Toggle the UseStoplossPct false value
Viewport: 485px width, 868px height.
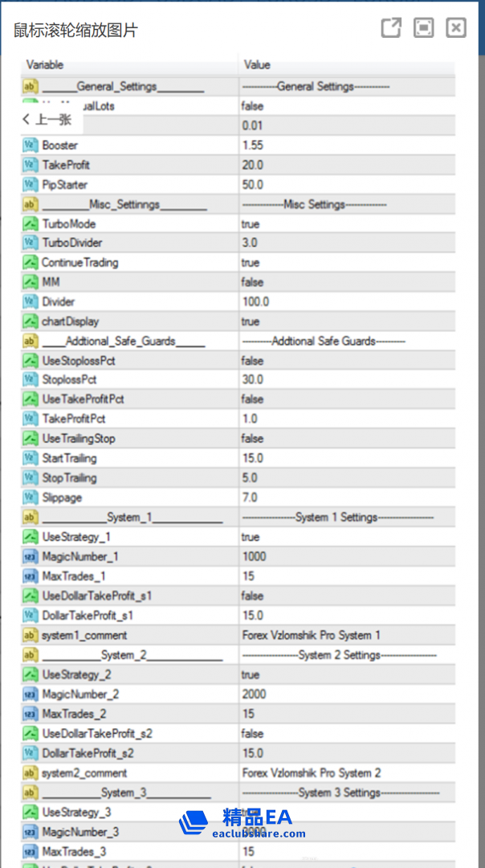252,361
